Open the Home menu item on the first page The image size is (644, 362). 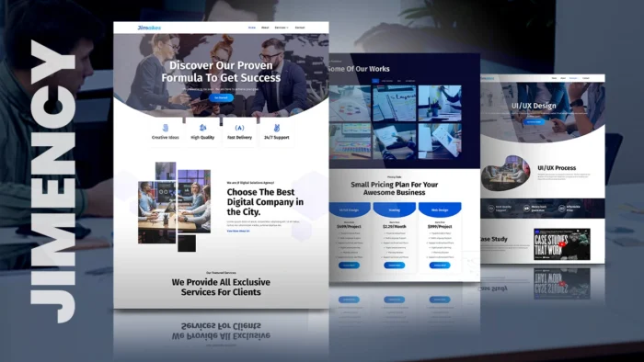pyautogui.click(x=252, y=28)
